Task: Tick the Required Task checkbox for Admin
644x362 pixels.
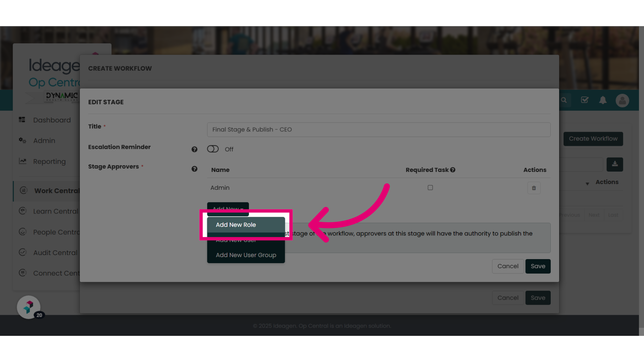Action: 430,188
